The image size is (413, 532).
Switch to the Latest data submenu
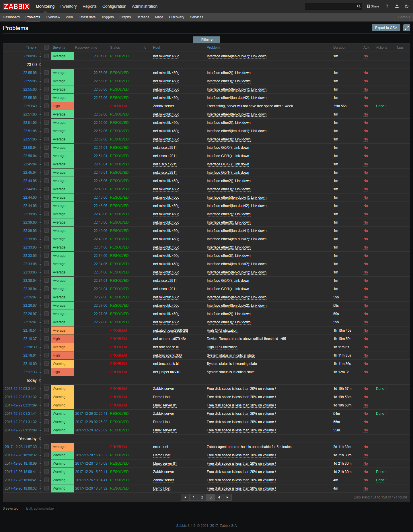point(87,17)
